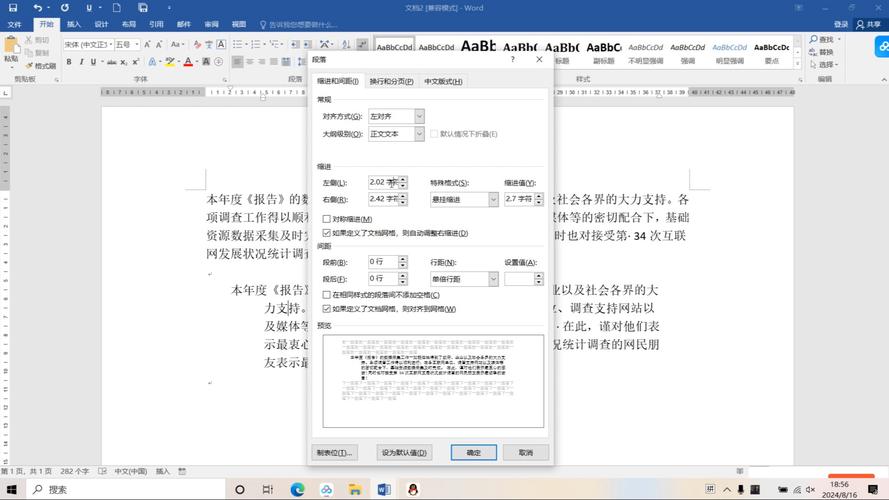This screenshot has width=889, height=500.
Task: Click the Save icon in the quick access toolbar
Action: click(x=12, y=8)
